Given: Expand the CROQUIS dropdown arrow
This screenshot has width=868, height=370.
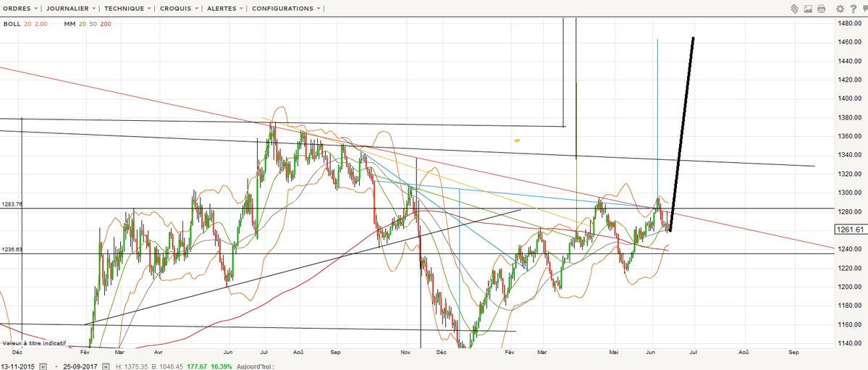Looking at the screenshot, I should 196,9.
